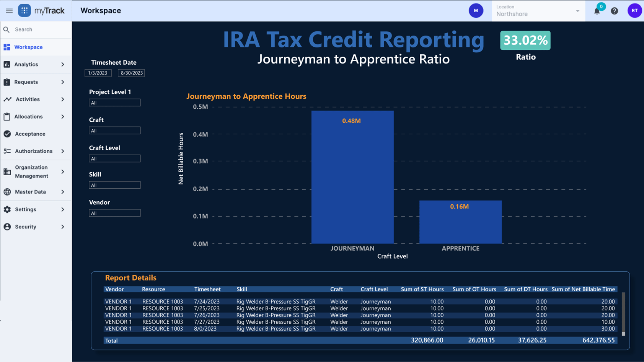The width and height of the screenshot is (644, 362).
Task: Click the 1/3/2023 timesheet date
Action: 98,73
